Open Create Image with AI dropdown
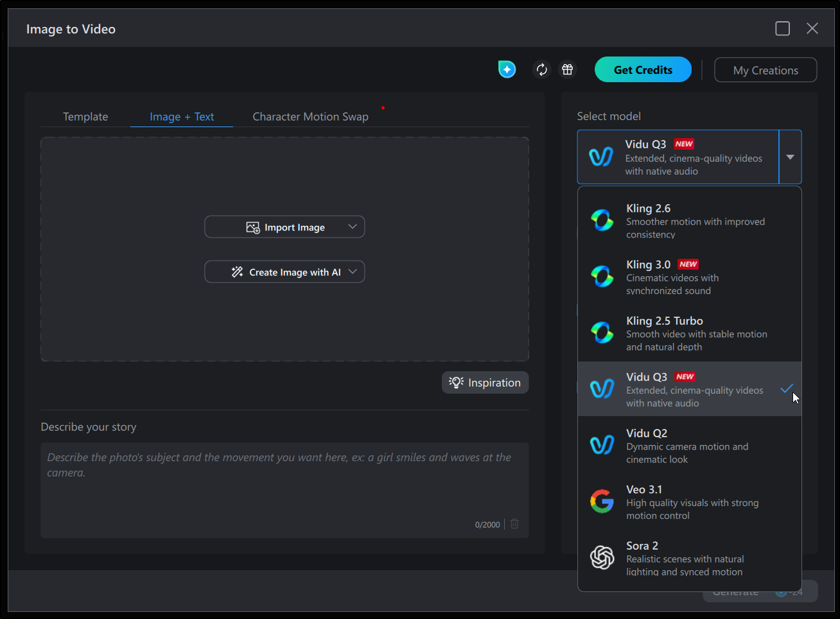This screenshot has width=840, height=619. coord(352,272)
